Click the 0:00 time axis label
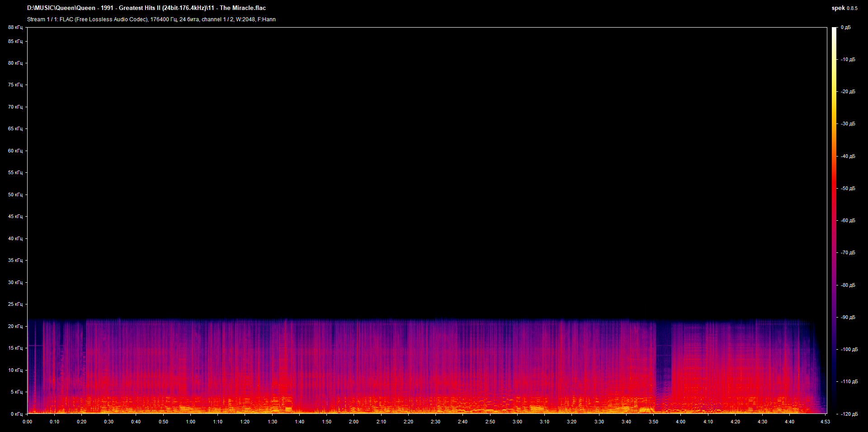The width and height of the screenshot is (868, 432). pos(27,422)
